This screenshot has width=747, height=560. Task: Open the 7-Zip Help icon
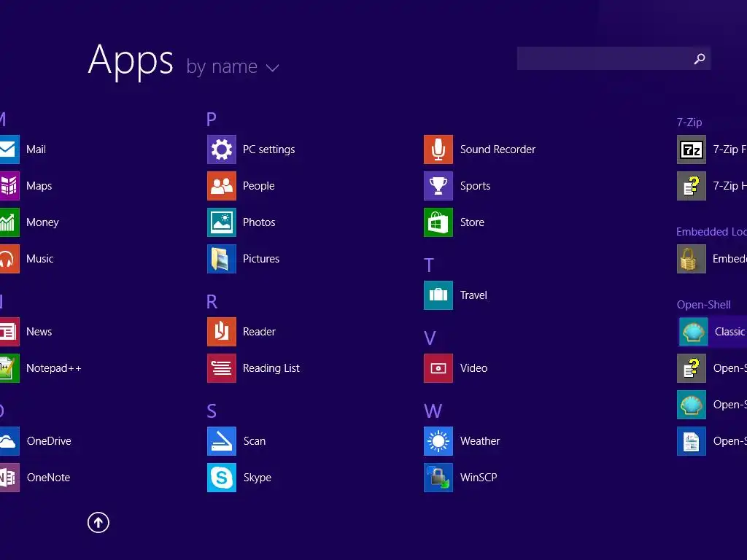point(692,186)
